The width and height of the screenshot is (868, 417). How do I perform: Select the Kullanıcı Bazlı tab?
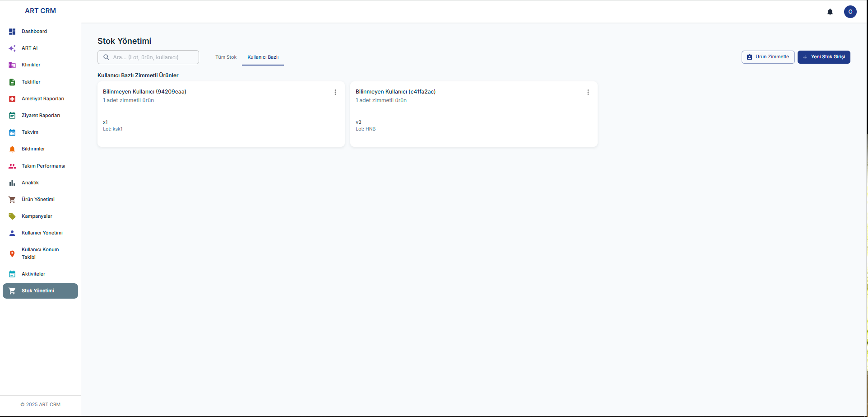[x=263, y=57]
